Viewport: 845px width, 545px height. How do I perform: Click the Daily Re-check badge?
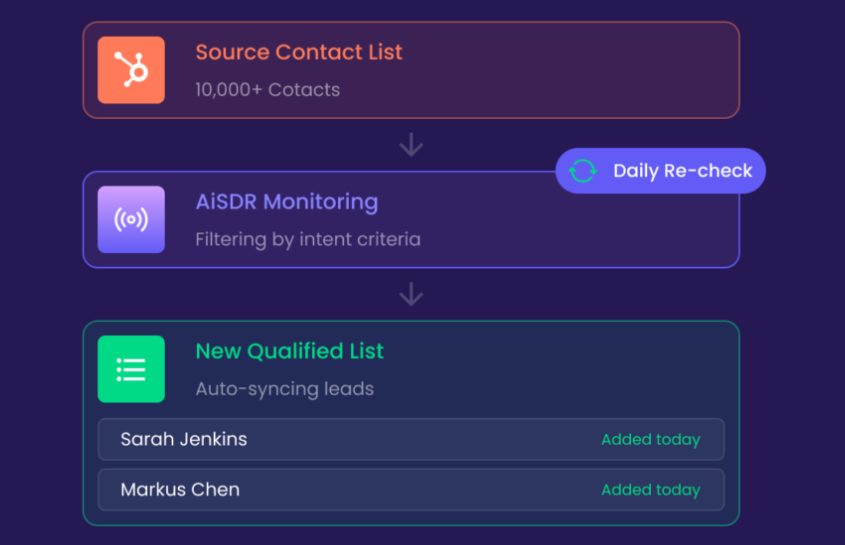coord(660,171)
